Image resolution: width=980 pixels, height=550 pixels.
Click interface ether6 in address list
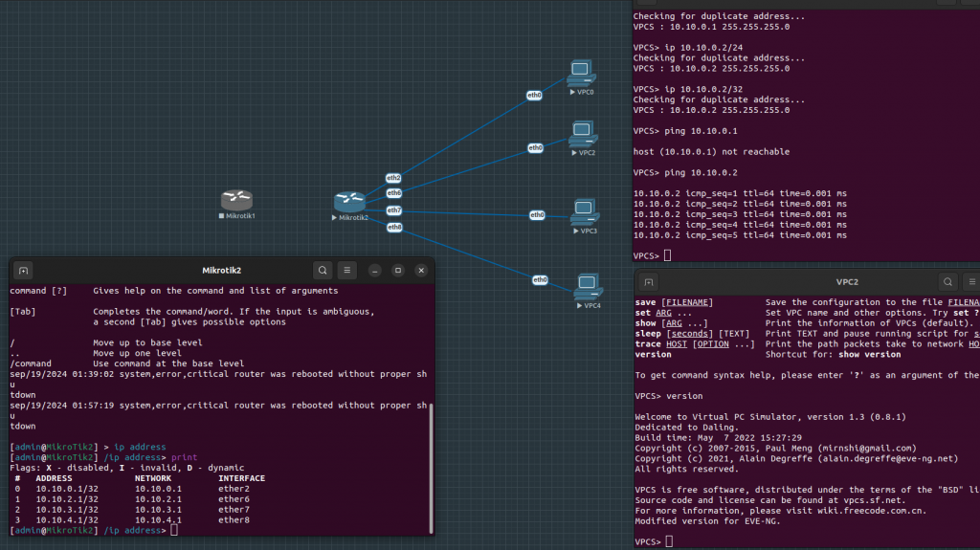pos(234,499)
